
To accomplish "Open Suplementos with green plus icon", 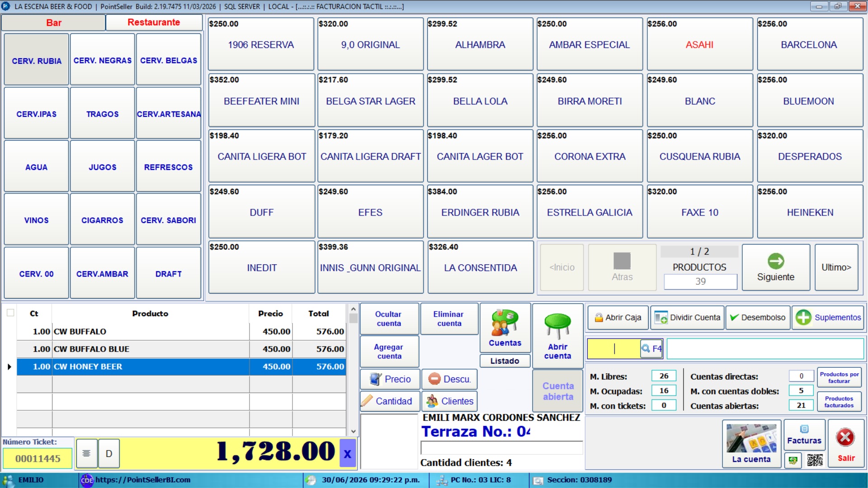I will pyautogui.click(x=828, y=318).
